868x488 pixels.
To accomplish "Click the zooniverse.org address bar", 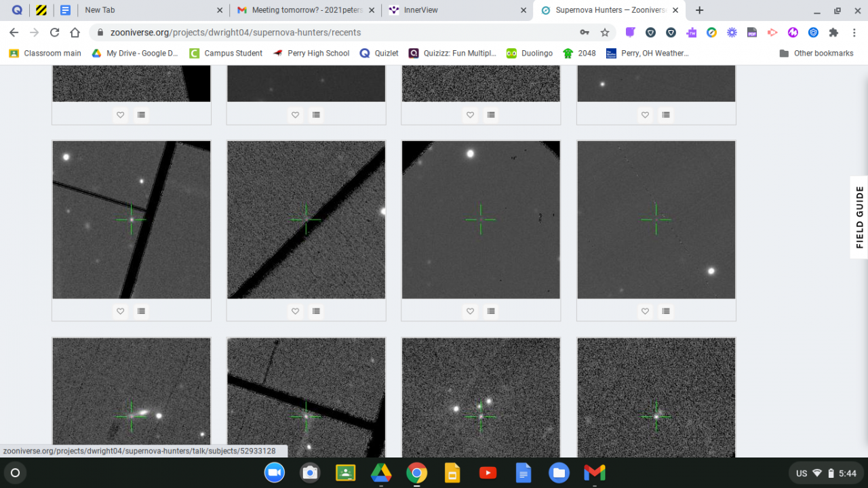I will [332, 33].
